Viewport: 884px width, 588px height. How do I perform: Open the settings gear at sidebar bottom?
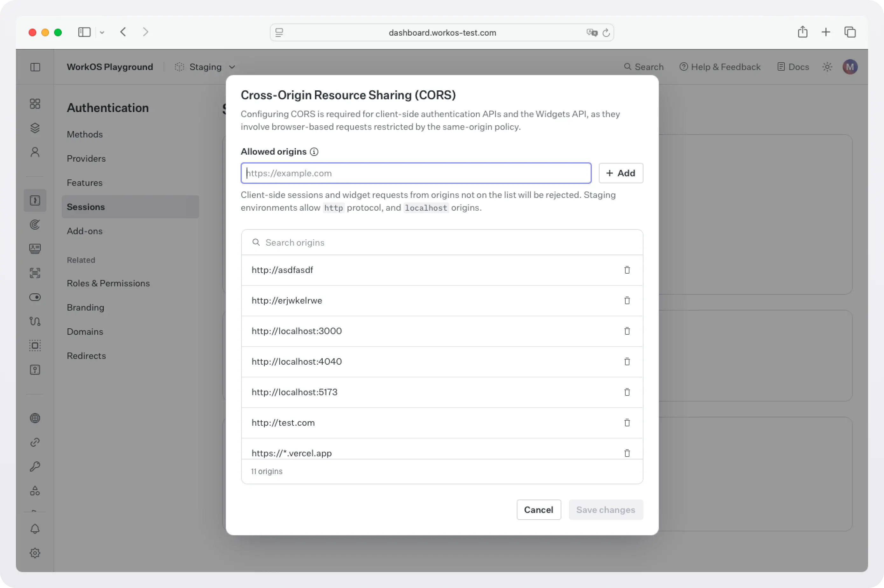pos(35,553)
